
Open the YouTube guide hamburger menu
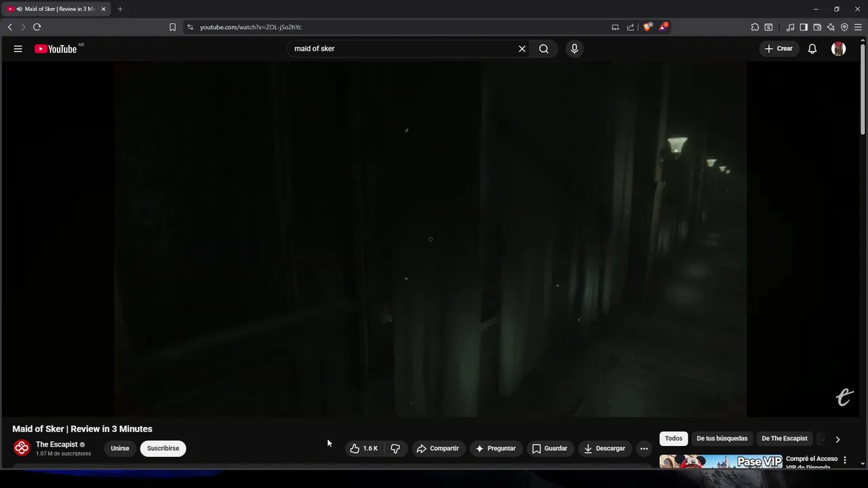[18, 49]
